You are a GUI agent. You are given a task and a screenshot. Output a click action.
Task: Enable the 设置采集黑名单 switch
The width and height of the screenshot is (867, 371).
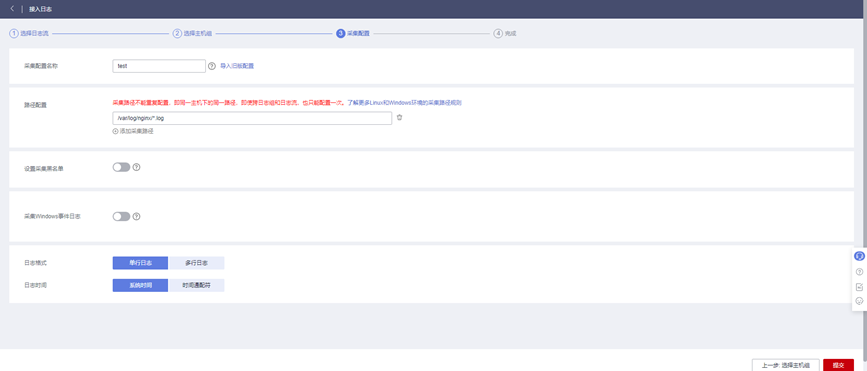click(x=121, y=167)
